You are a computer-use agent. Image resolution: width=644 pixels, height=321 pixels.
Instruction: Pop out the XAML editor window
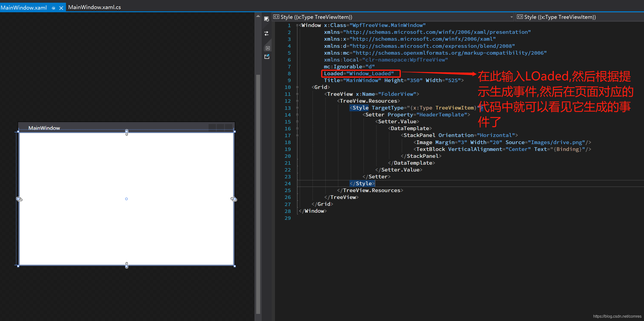[x=267, y=57]
